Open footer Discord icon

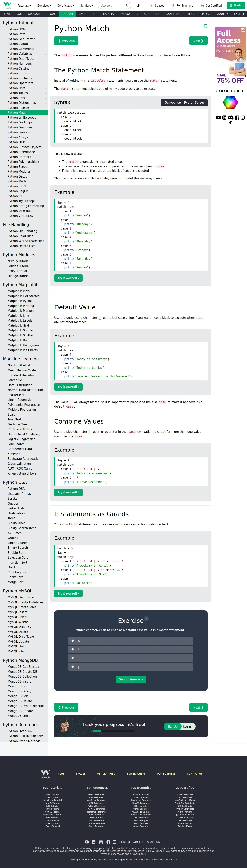point(101,842)
